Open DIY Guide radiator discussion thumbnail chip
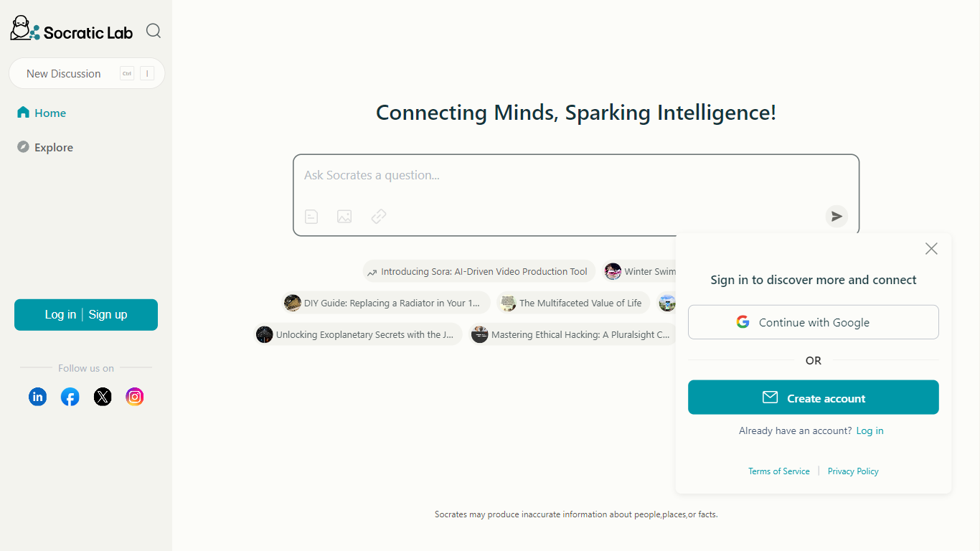This screenshot has width=980, height=551. coord(386,303)
